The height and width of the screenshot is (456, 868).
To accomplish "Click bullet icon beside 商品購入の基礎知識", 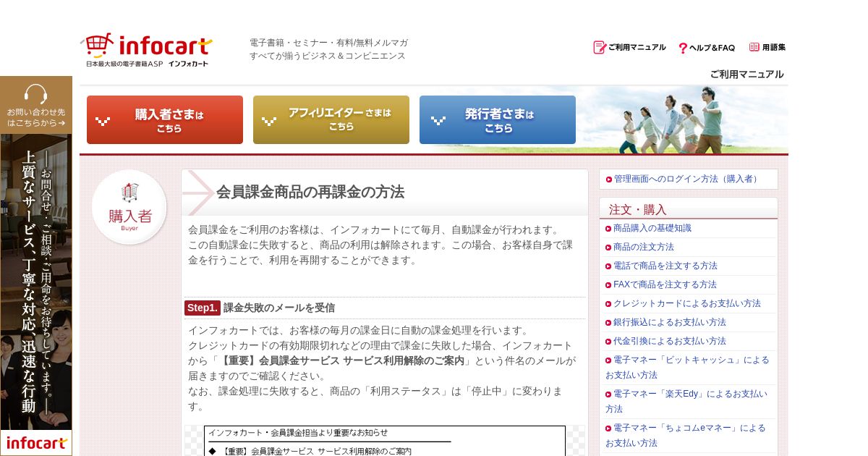I will (x=608, y=229).
